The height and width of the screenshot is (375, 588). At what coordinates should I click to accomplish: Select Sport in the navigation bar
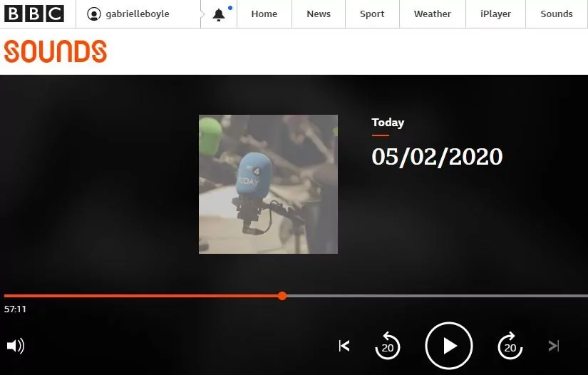click(372, 14)
